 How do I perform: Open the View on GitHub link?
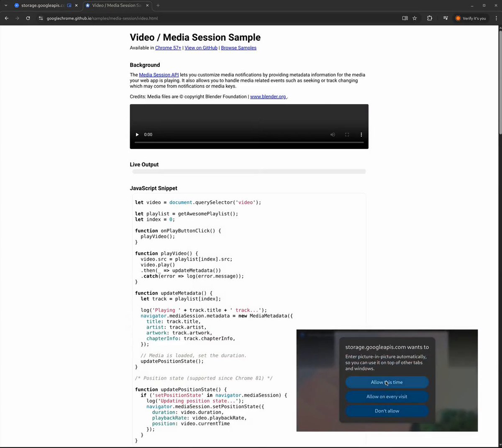[x=201, y=48]
